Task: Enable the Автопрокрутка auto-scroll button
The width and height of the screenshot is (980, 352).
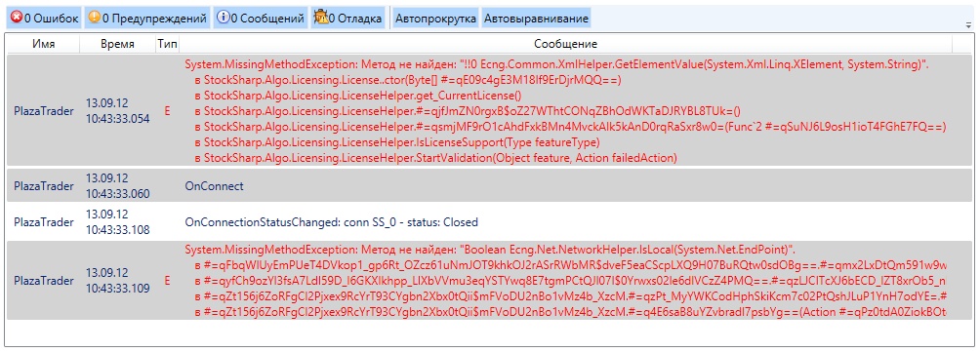Action: (435, 19)
